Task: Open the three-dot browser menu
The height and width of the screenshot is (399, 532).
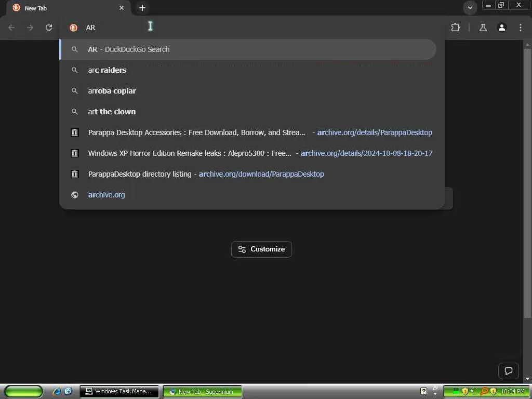Action: pyautogui.click(x=521, y=28)
